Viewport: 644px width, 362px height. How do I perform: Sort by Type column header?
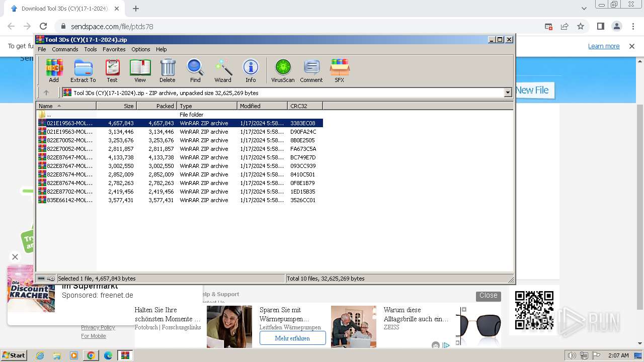[207, 106]
